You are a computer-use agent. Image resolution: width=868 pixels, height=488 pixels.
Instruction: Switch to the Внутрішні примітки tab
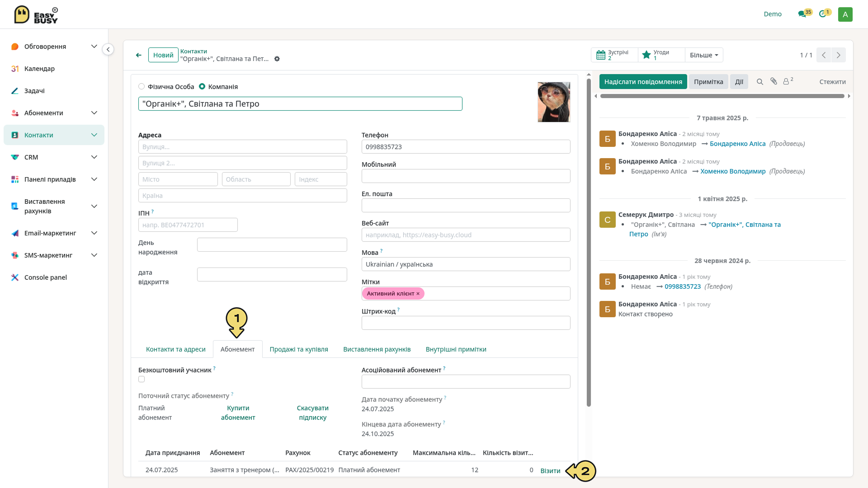456,349
